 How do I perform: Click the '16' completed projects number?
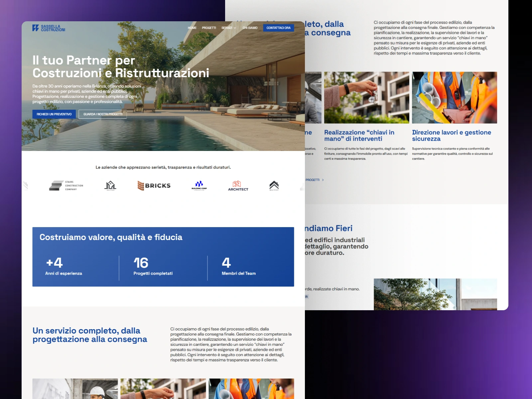pos(141,263)
